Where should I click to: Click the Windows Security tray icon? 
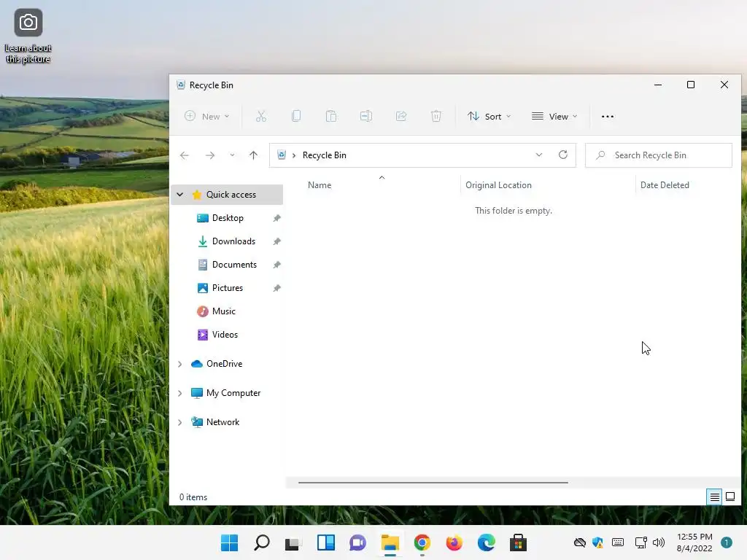click(597, 542)
